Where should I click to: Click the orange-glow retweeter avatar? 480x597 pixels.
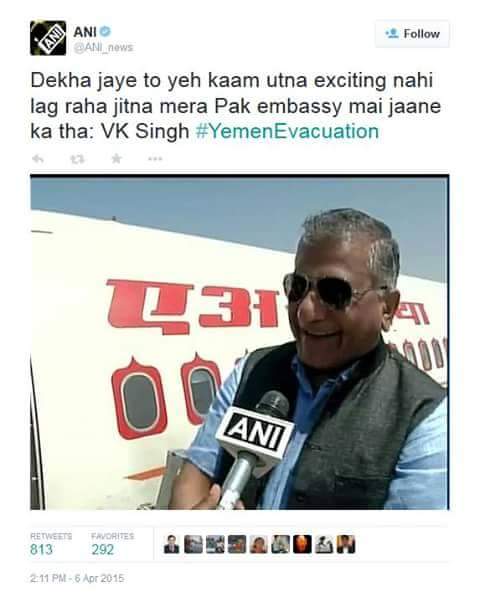pos(302,544)
